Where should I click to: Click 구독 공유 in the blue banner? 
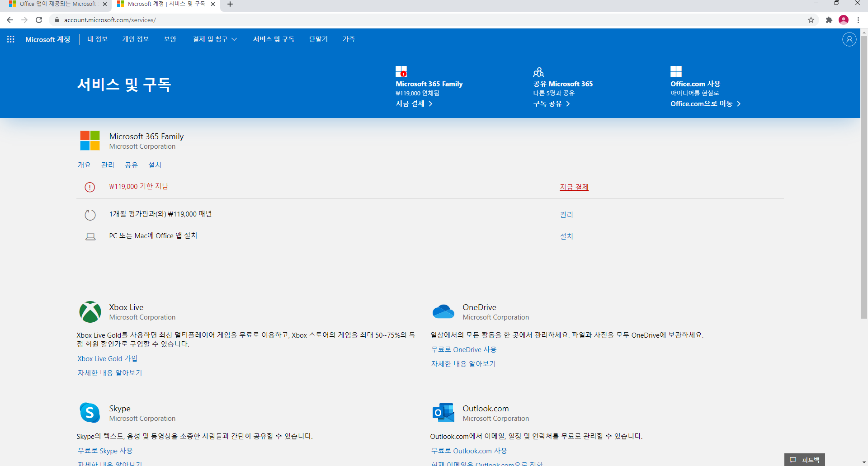(x=552, y=104)
